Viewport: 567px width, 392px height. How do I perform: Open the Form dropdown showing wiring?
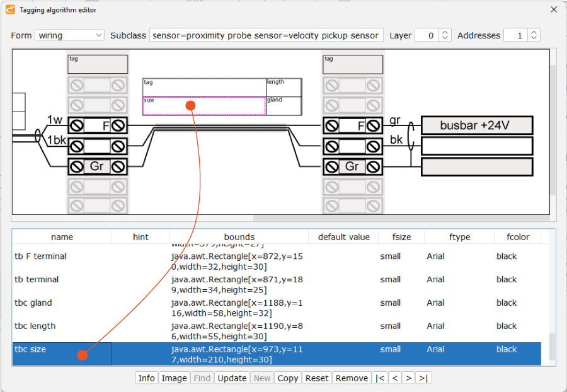click(x=69, y=35)
